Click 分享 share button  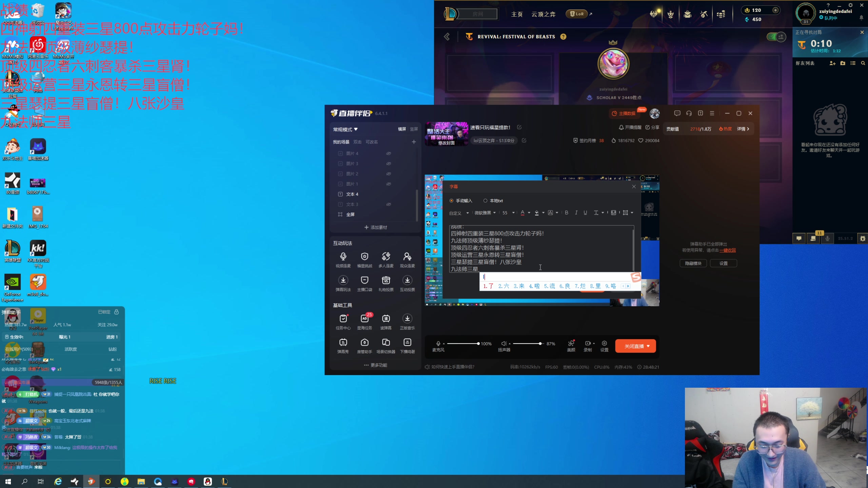pyautogui.click(x=652, y=127)
